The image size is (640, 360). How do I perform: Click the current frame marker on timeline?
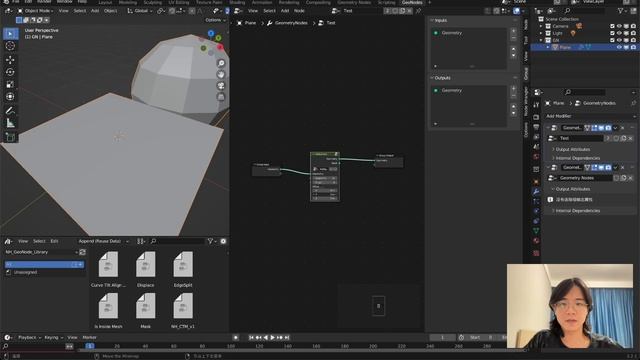click(x=90, y=346)
